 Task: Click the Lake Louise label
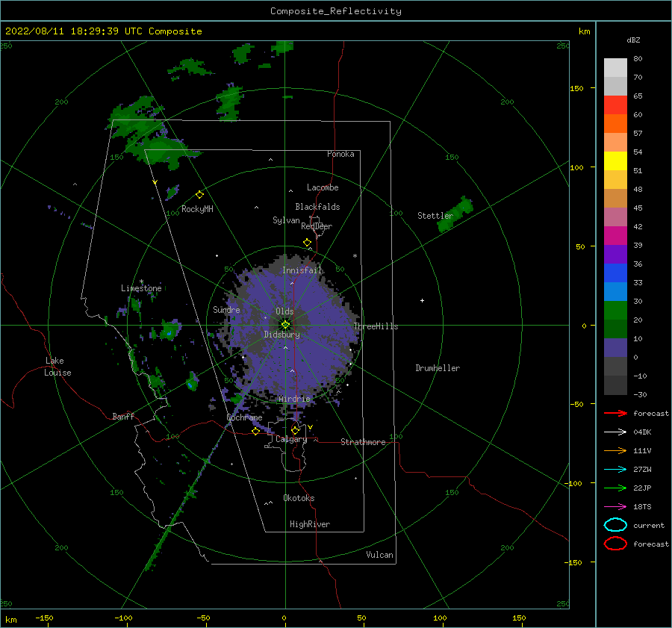pos(57,367)
